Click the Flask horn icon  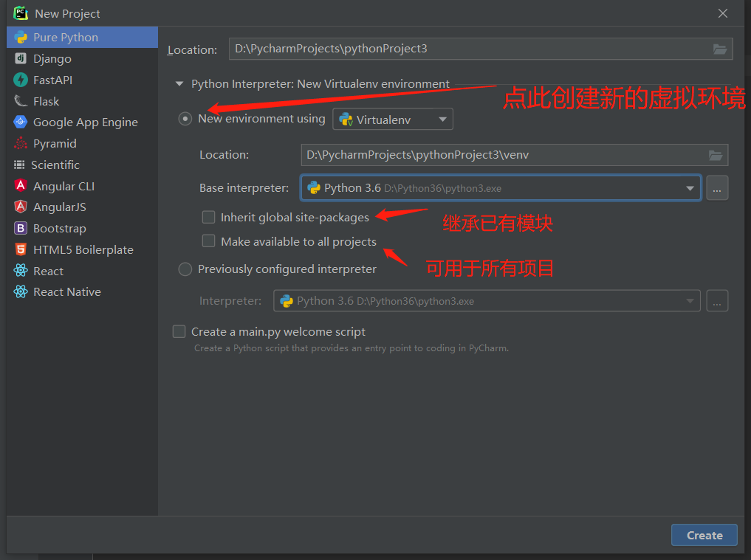click(21, 101)
